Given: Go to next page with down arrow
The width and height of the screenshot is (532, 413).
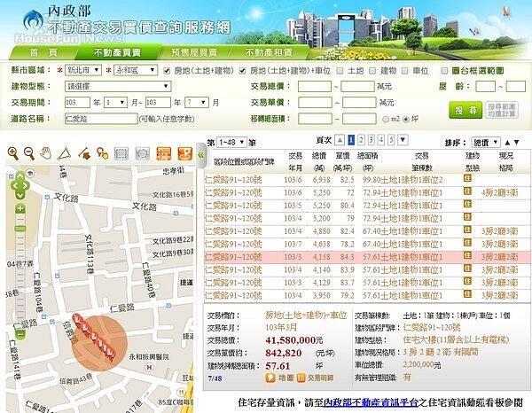Looking at the screenshot, I should 403,140.
